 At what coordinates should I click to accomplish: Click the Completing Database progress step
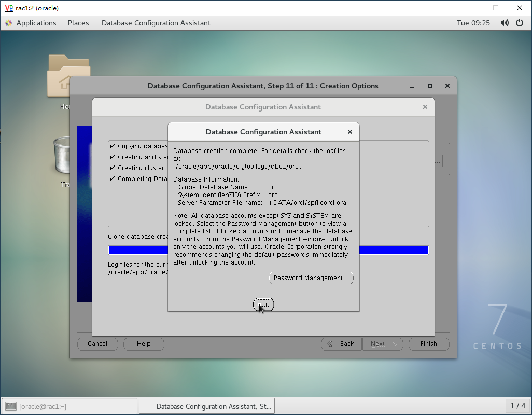click(139, 179)
